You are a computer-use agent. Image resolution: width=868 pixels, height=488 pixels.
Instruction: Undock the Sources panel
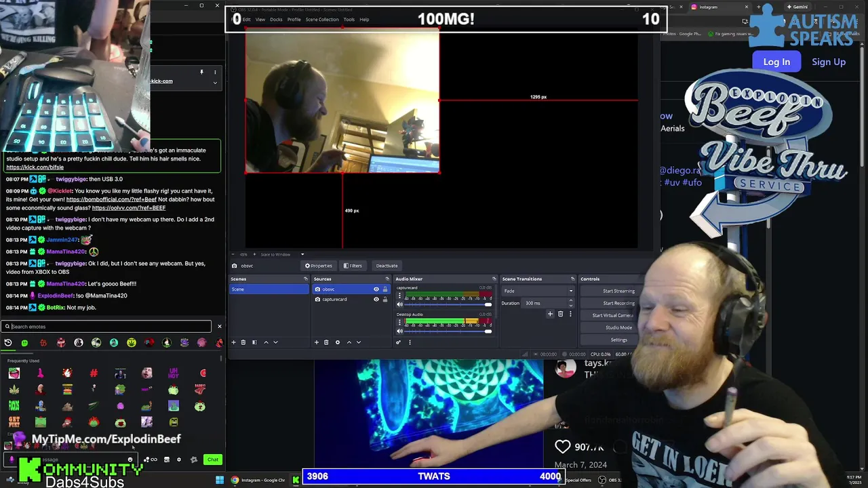pos(387,279)
